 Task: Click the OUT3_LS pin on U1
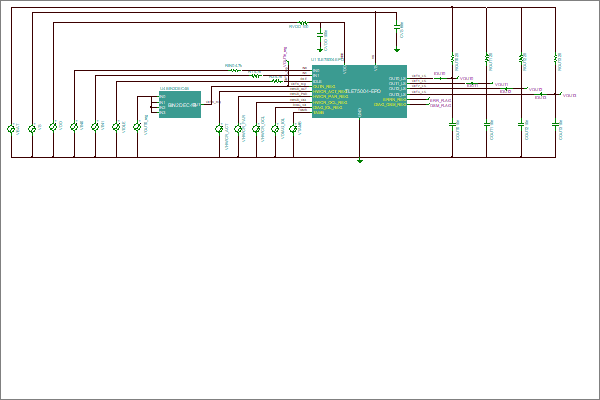398,94
